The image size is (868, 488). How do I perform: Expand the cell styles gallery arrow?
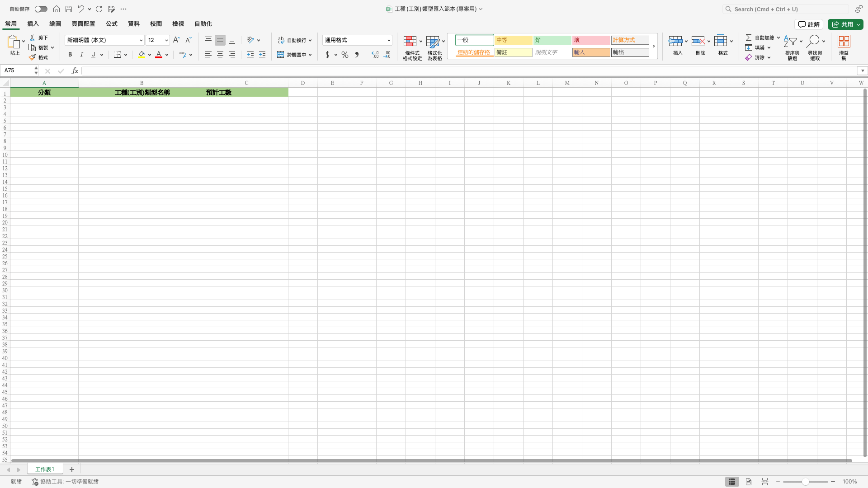click(654, 46)
